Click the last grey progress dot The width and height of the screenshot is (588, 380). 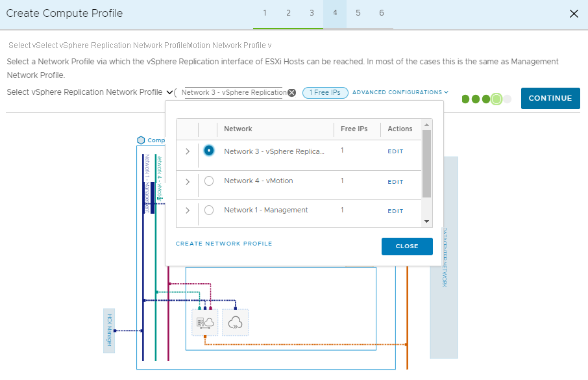click(507, 99)
